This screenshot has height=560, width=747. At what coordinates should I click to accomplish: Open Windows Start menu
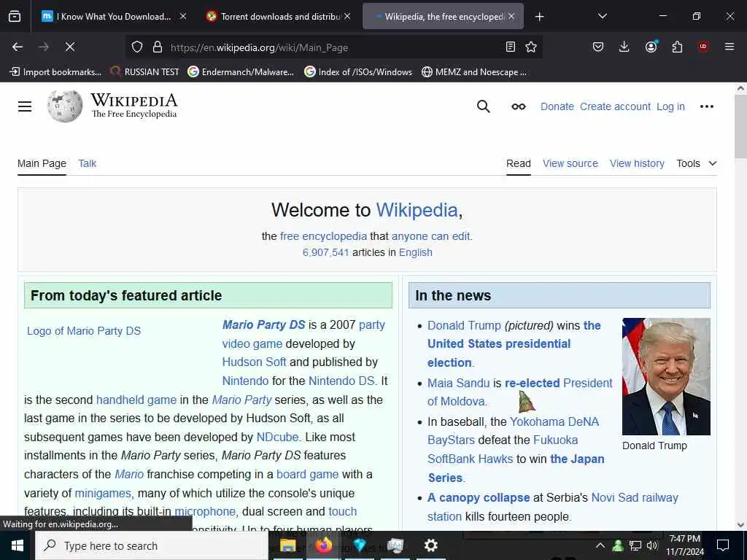coord(18,545)
